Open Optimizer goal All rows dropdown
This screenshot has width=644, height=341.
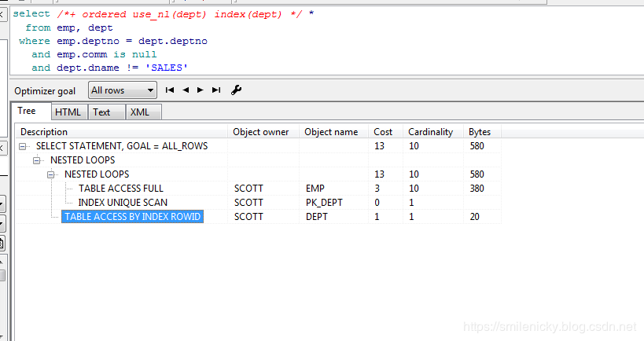123,90
